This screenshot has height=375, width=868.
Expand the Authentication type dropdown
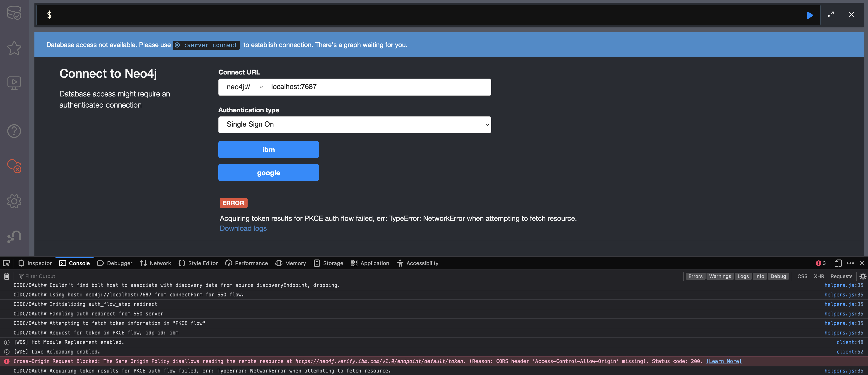354,125
